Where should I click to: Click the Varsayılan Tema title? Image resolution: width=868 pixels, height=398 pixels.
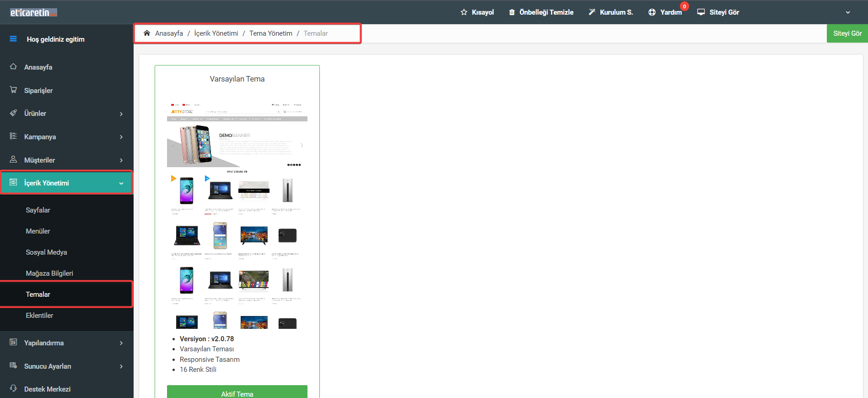[237, 79]
